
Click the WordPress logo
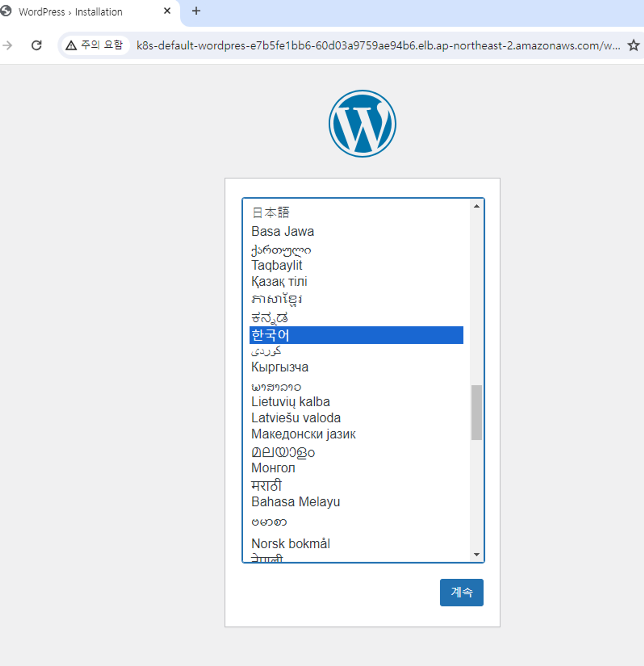[362, 124]
